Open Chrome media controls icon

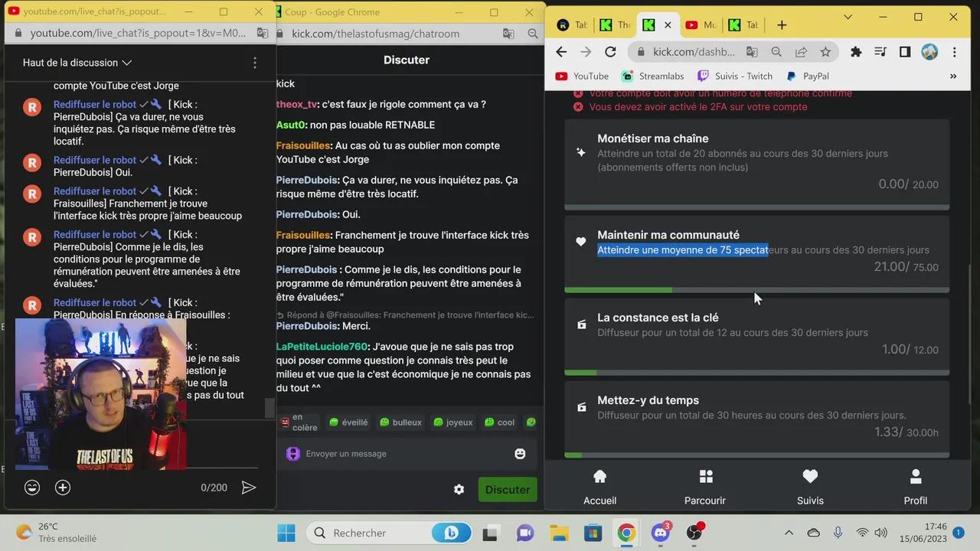click(x=880, y=52)
